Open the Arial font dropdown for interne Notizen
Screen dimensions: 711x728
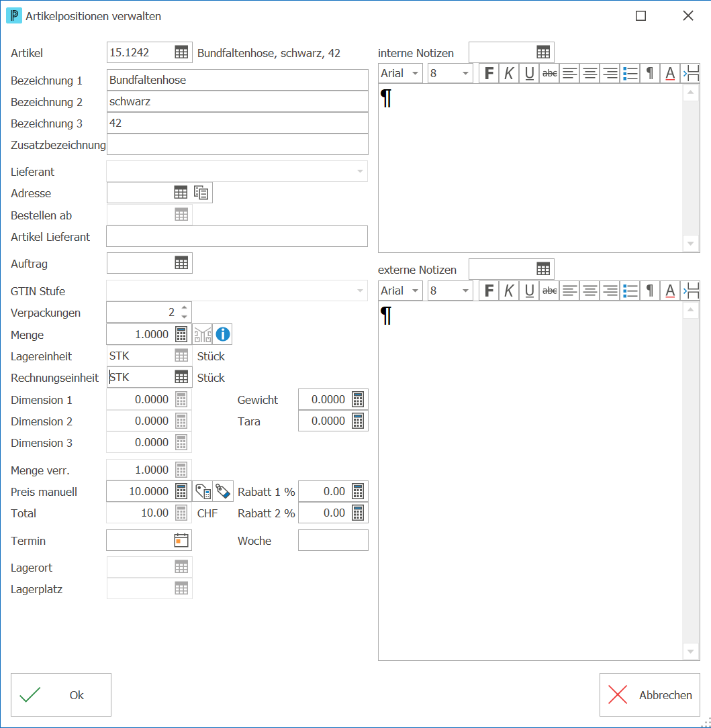point(415,73)
